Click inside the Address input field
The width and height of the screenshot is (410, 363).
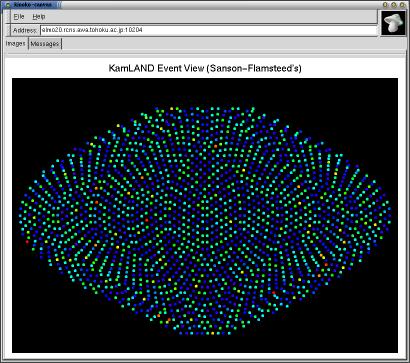[209, 30]
